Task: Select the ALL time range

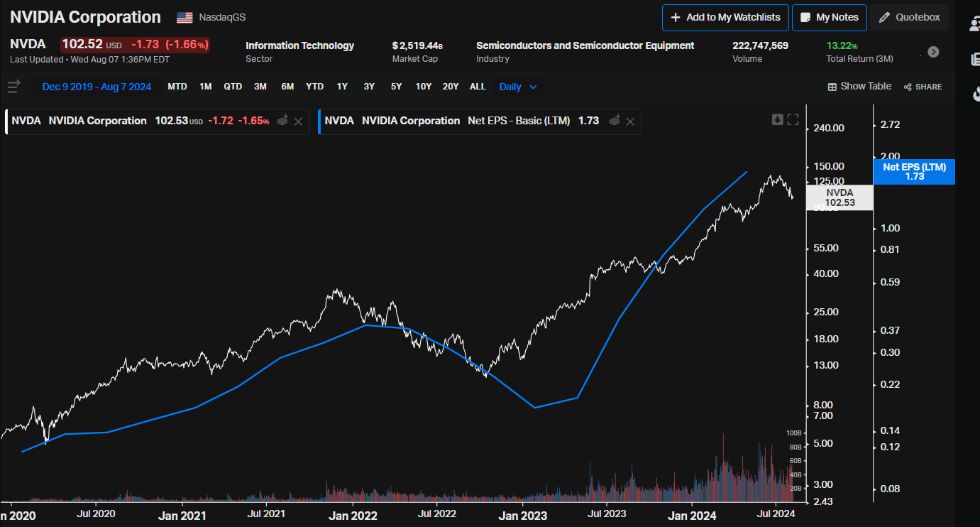Action: point(478,87)
